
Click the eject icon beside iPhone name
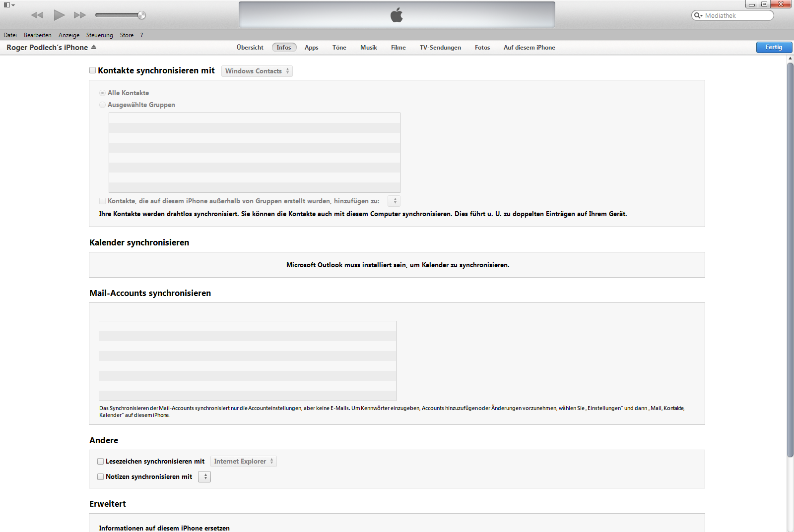pos(94,47)
